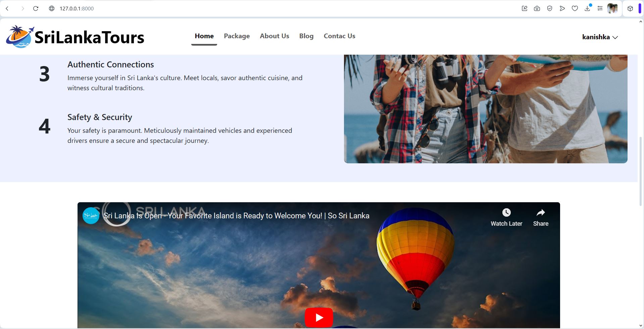Click the browser profile avatar picture
This screenshot has width=644, height=329.
(612, 8)
